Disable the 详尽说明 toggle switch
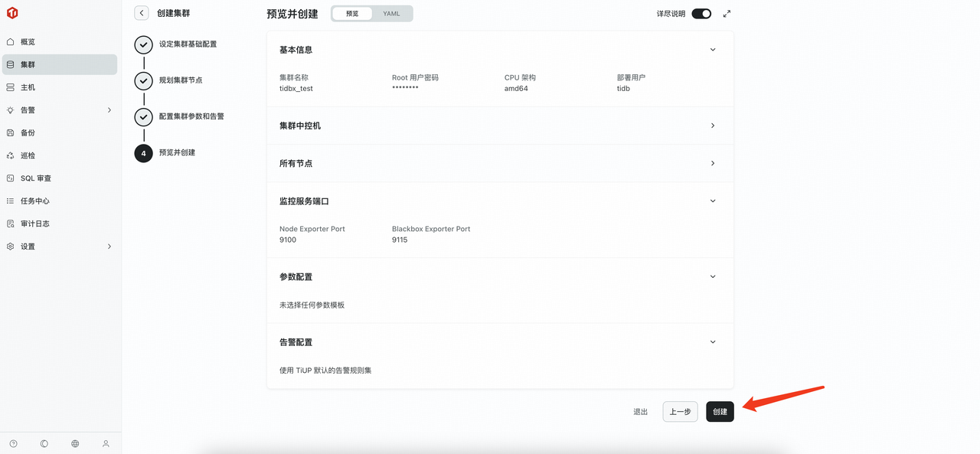This screenshot has width=980, height=454. [701, 13]
